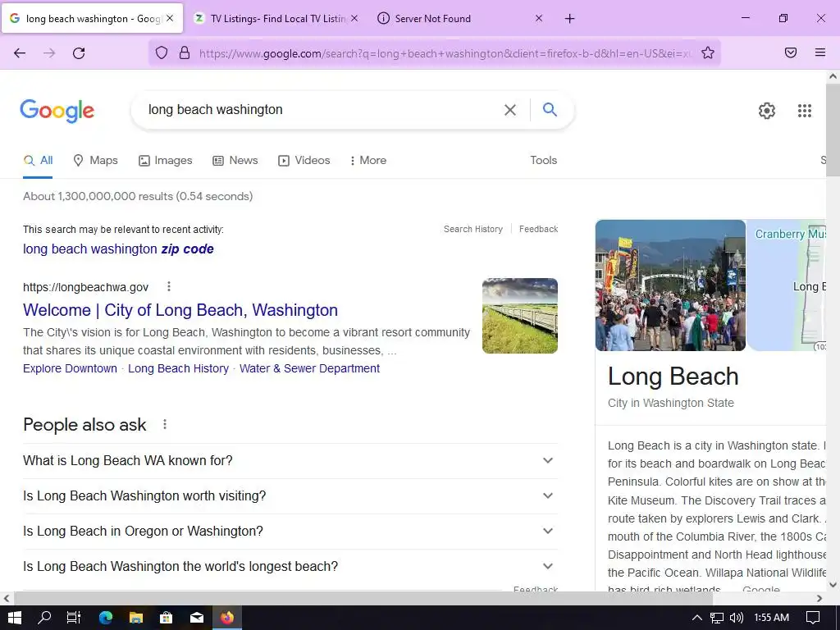The height and width of the screenshot is (630, 840).
Task: Click inside the Google search input field
Action: (322, 110)
